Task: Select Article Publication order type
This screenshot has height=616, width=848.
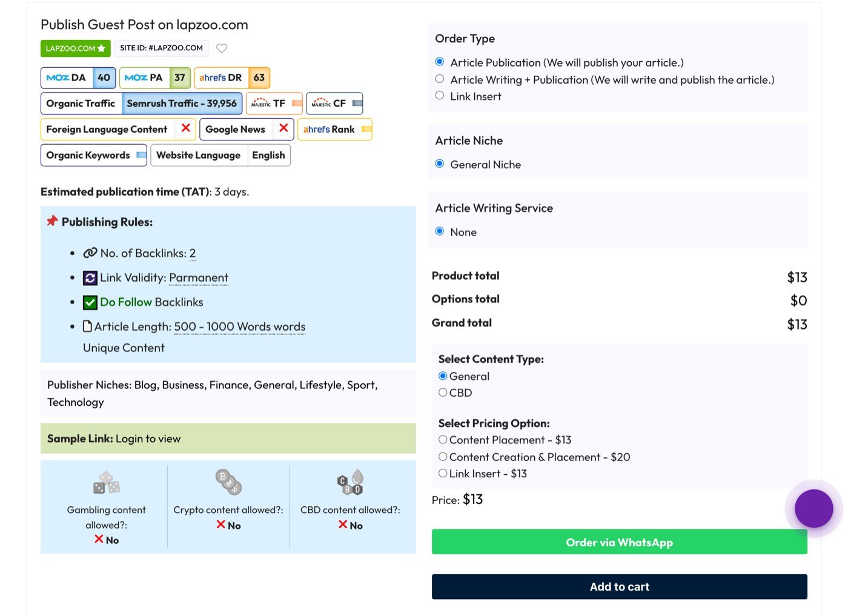Action: coord(440,62)
